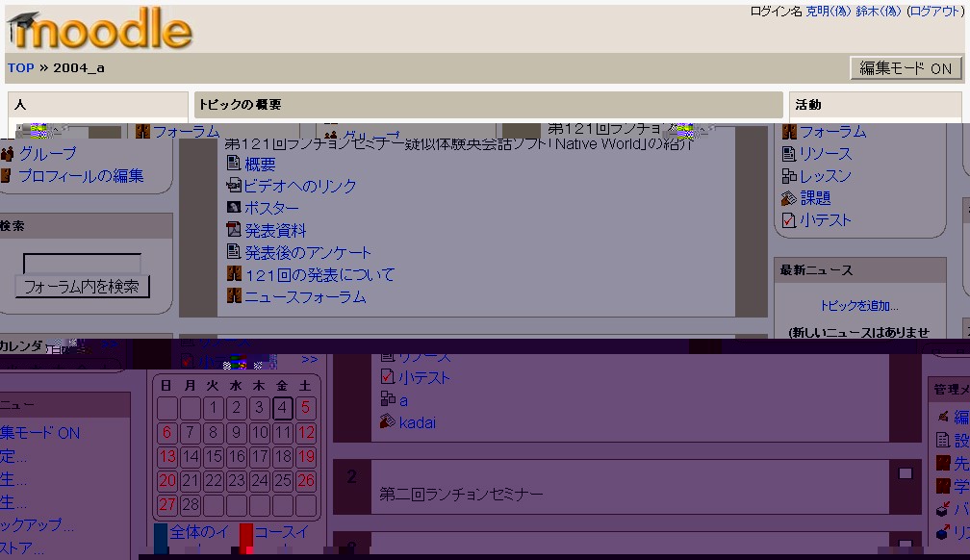This screenshot has height=560, width=970.
Task: Click the 課題 icon in the 活動 block
Action: (x=789, y=198)
